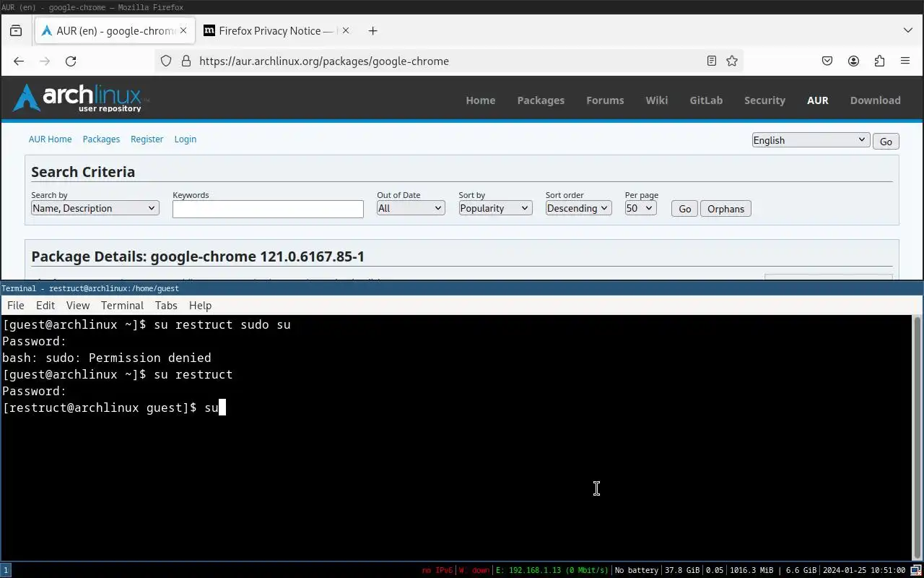
Task: Open AUR Packages sub-navigation link
Action: [x=101, y=139]
